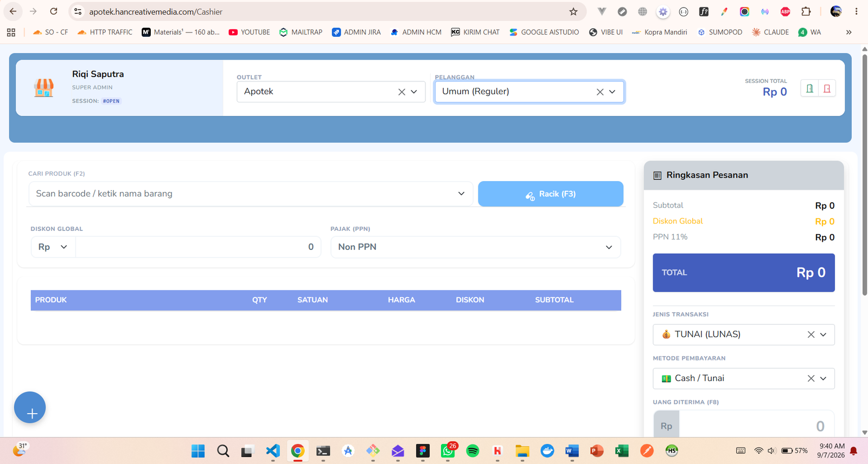Click the pharmacy store logo icon
The height and width of the screenshot is (464, 868).
[x=44, y=88]
